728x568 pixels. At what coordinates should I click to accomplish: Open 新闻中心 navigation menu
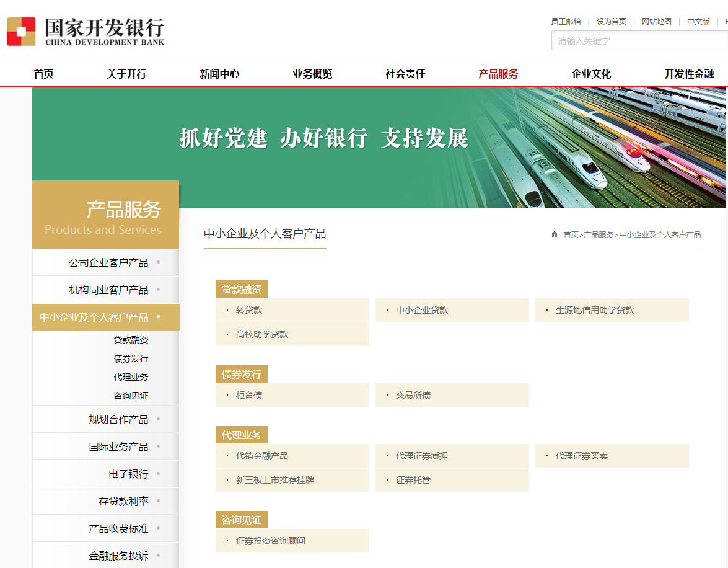point(219,74)
